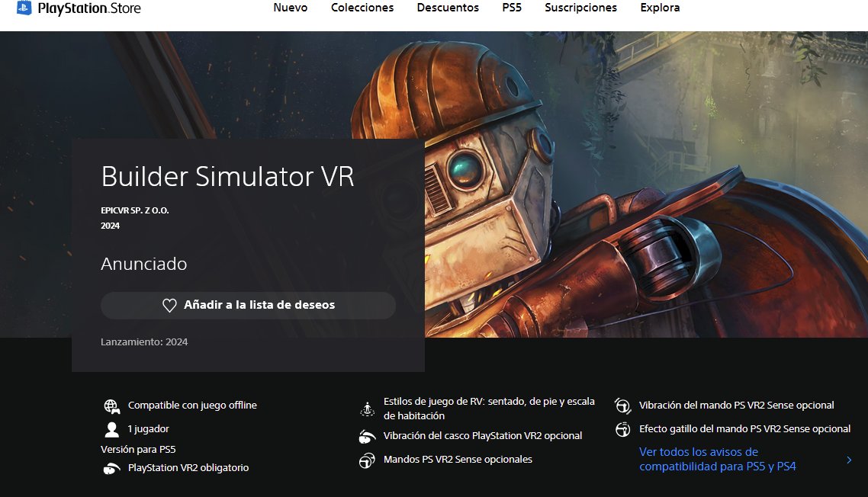Click Vibración del casco PlayStation VR2 opcional
The width and height of the screenshot is (868, 497).
click(x=483, y=436)
